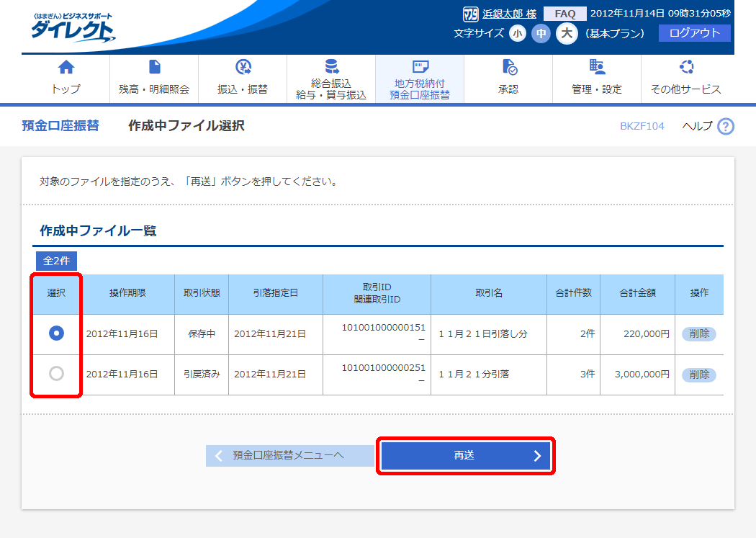Screen dimensions: 756x538
Task: Set text size to medium (中)
Action: pos(541,33)
